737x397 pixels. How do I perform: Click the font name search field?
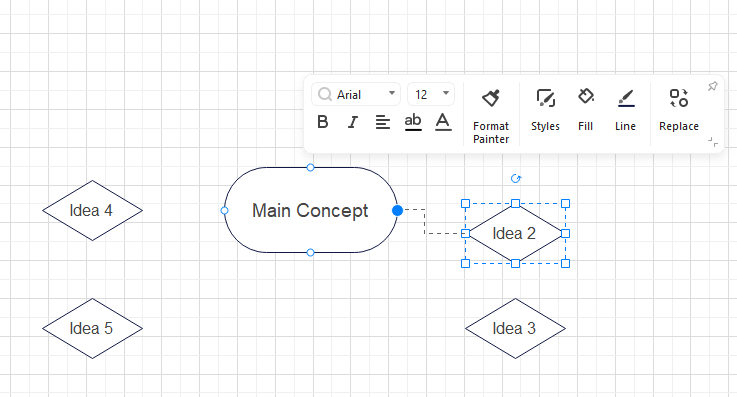pos(356,94)
